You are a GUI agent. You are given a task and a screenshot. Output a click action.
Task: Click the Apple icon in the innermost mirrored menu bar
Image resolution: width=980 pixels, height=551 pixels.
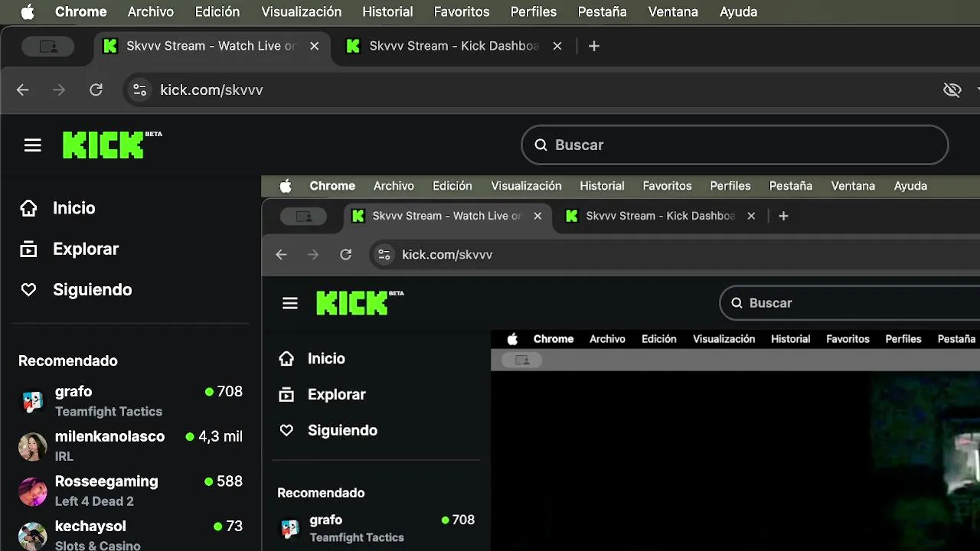pos(512,339)
